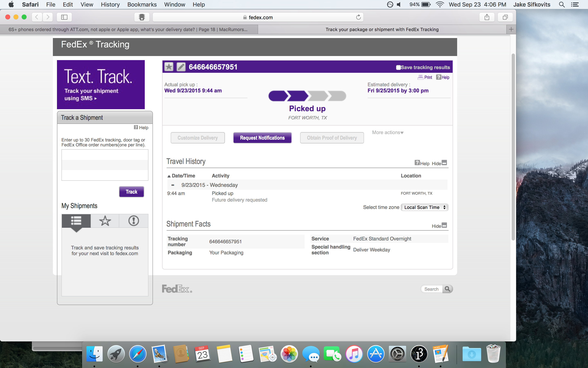Click the fedex.com address bar
Image resolution: width=588 pixels, height=368 pixels.
click(x=258, y=17)
